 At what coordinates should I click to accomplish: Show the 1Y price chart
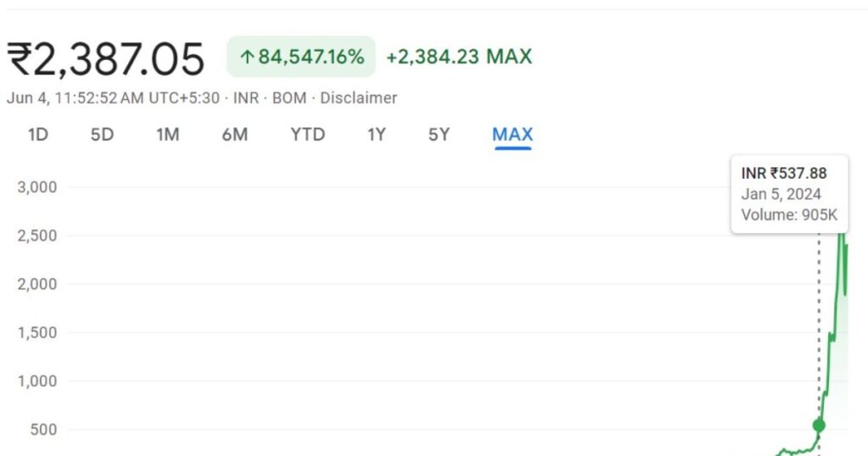(376, 135)
